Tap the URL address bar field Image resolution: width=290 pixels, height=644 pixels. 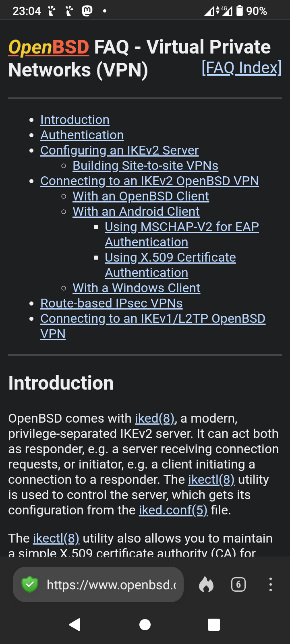click(x=111, y=584)
